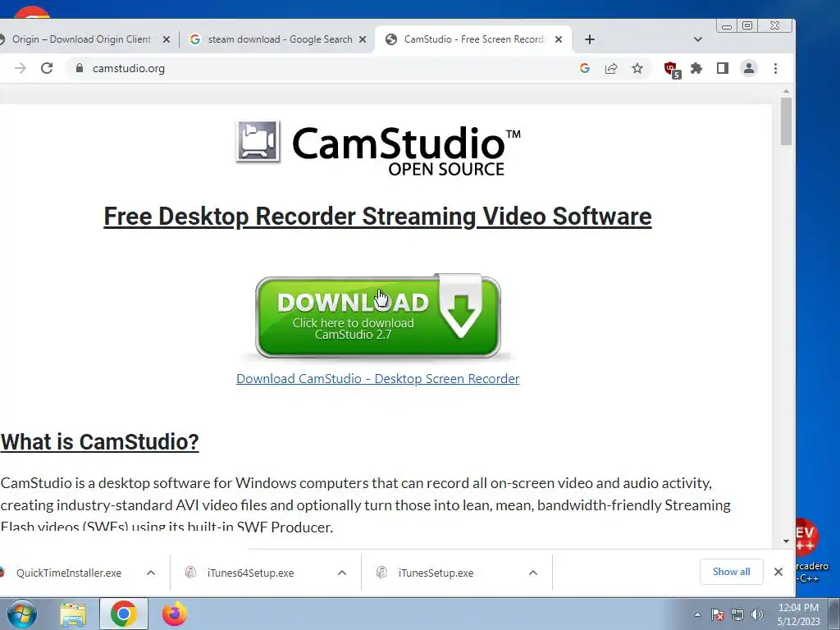This screenshot has width=840, height=630.
Task: Click the page scrollbar up arrow
Action: [786, 92]
